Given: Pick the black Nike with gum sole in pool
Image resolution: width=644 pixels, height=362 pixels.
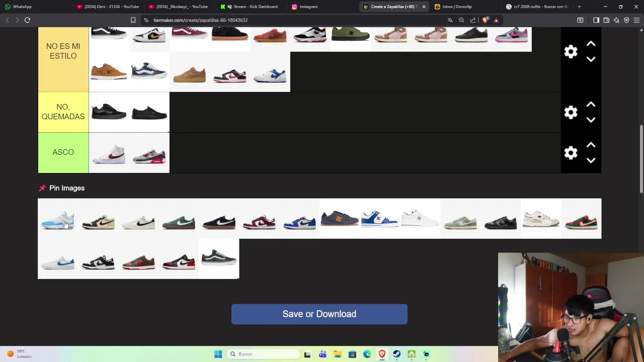Looking at the screenshot, I should point(219,219).
